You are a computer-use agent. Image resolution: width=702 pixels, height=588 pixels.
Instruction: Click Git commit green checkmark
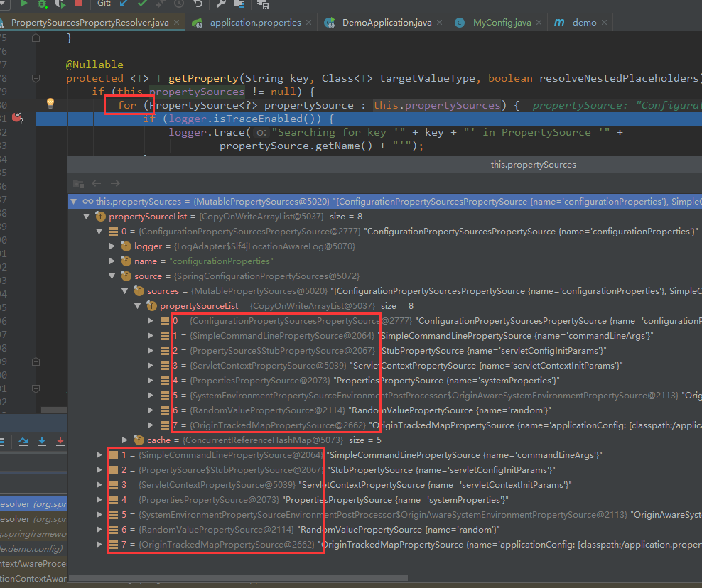(x=142, y=4)
